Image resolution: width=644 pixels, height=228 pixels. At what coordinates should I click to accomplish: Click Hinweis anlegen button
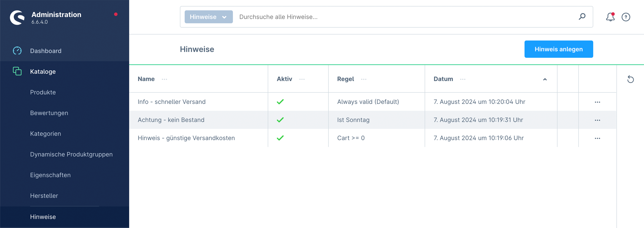[x=559, y=49]
